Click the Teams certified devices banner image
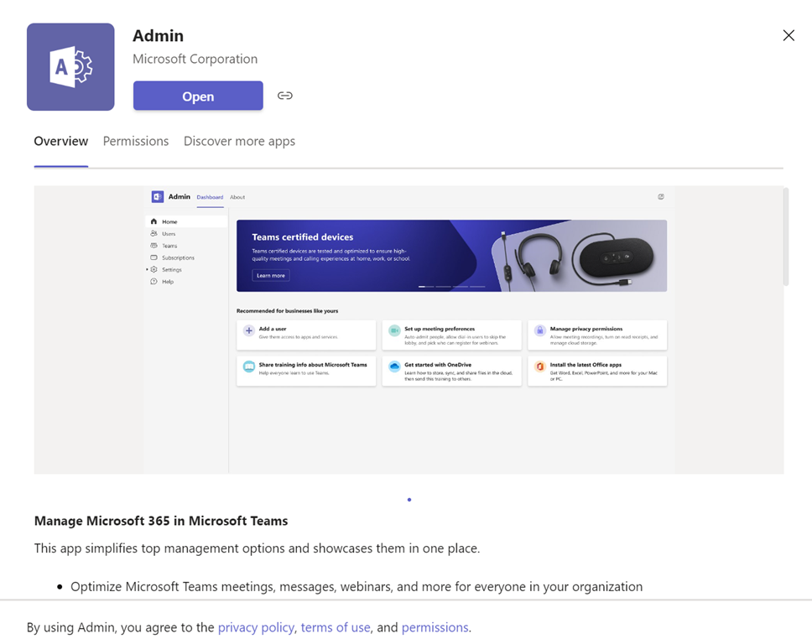The width and height of the screenshot is (812, 644). (451, 256)
